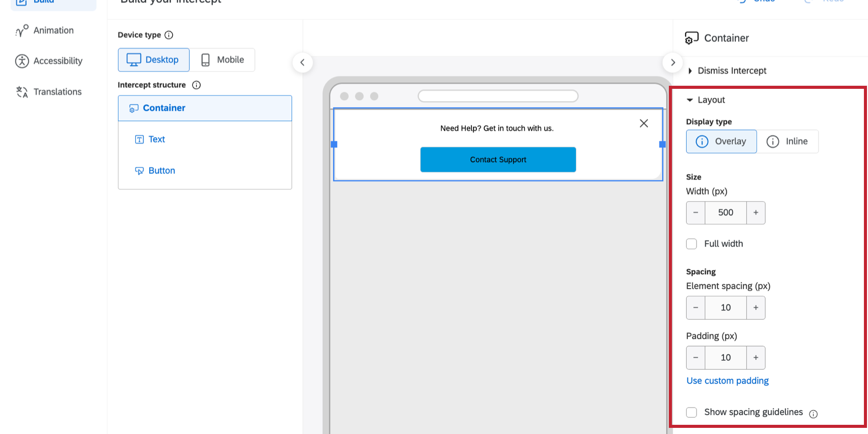Open the Animation section in sidebar
The width and height of the screenshot is (868, 434).
click(53, 31)
